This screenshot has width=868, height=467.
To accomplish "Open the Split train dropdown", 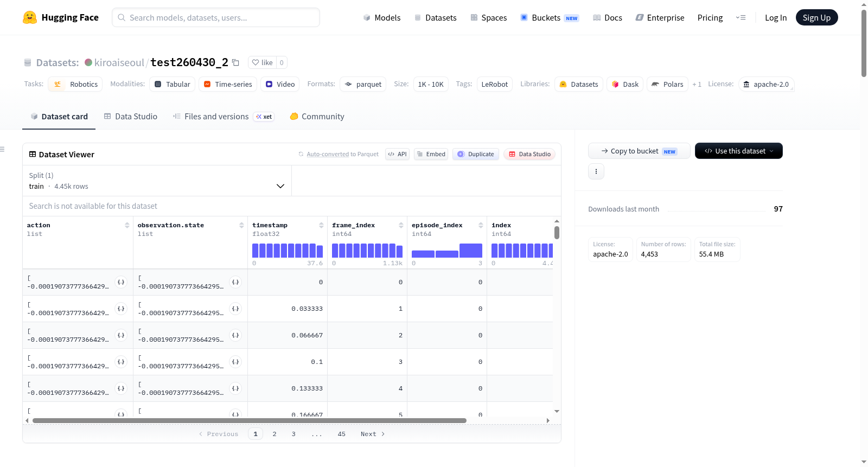I will tap(157, 181).
